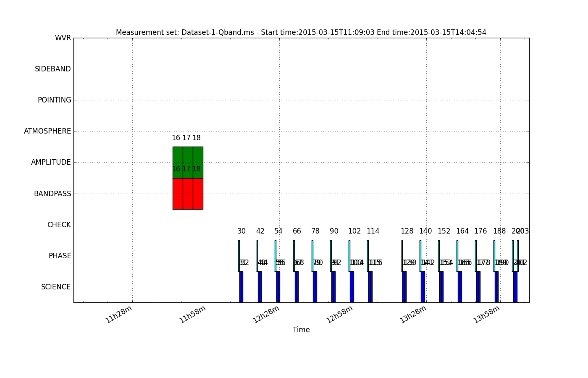This screenshot has width=588, height=378.
Task: Select the scan 102 label
Action: [x=354, y=231]
